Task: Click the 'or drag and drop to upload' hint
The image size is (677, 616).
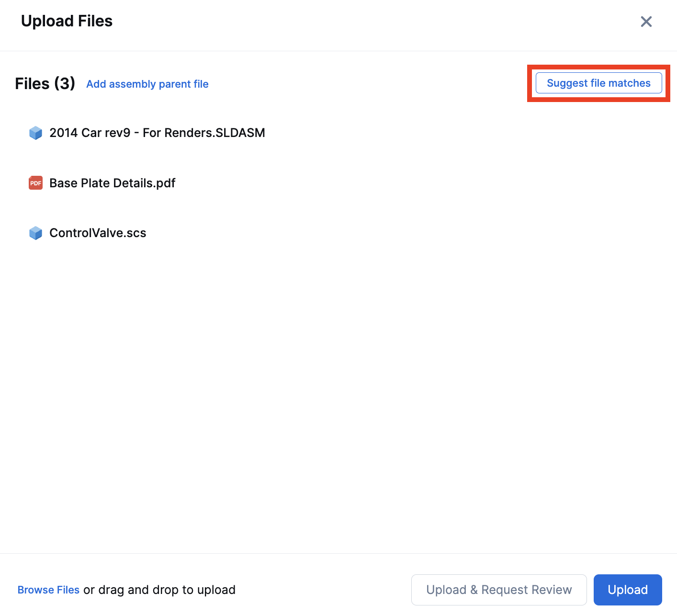Action: point(159,590)
